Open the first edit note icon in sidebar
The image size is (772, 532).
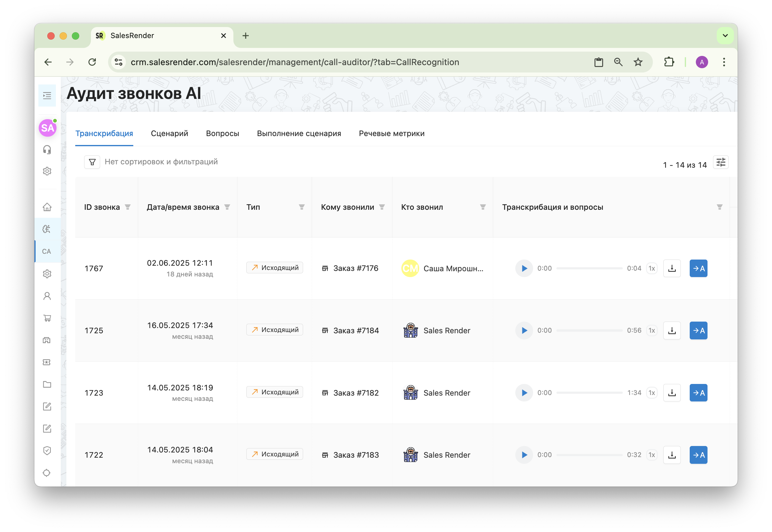47,406
